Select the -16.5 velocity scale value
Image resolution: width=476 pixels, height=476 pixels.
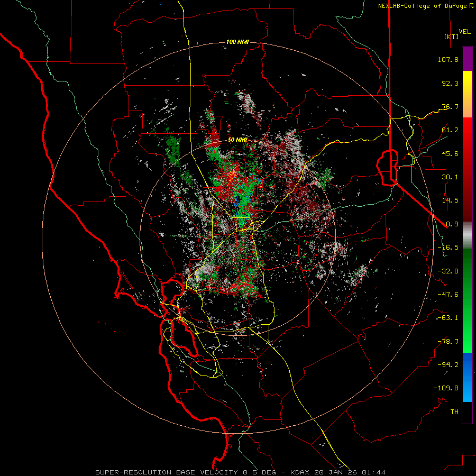point(448,248)
